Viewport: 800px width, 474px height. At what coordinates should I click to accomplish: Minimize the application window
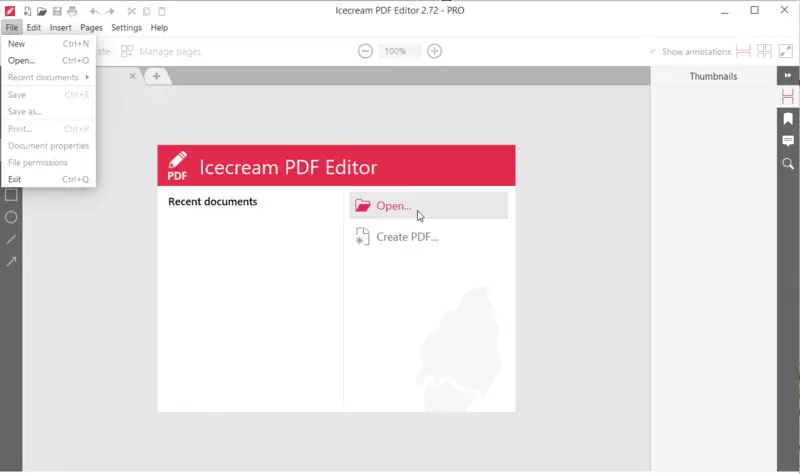(724, 10)
